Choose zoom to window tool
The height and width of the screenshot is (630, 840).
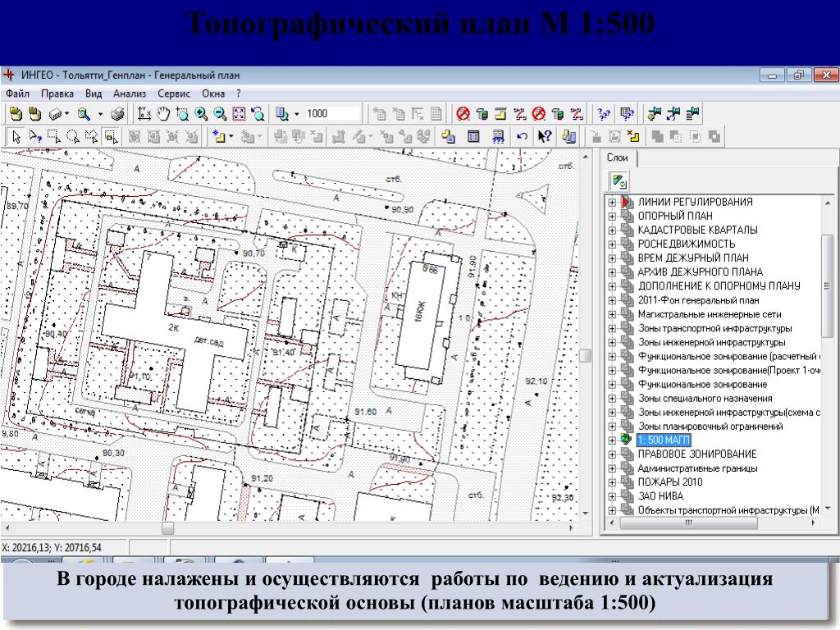(x=182, y=113)
